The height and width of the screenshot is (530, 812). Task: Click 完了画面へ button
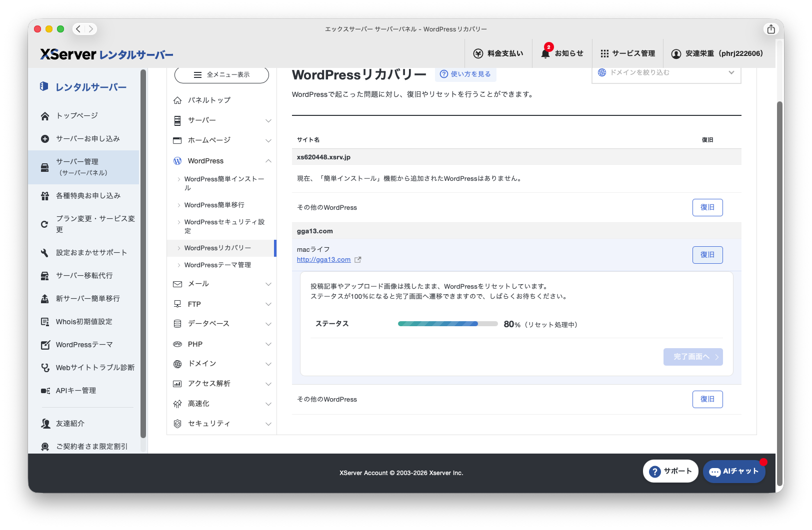point(693,357)
